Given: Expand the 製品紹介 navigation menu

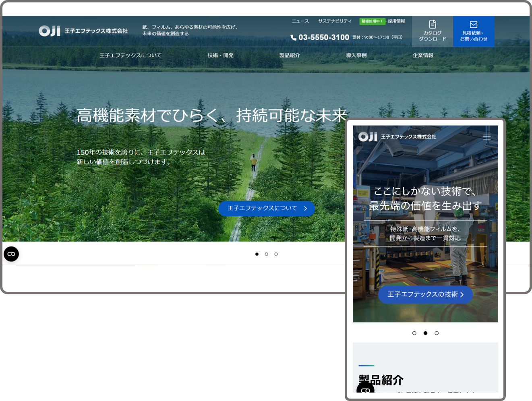Looking at the screenshot, I should pos(290,56).
